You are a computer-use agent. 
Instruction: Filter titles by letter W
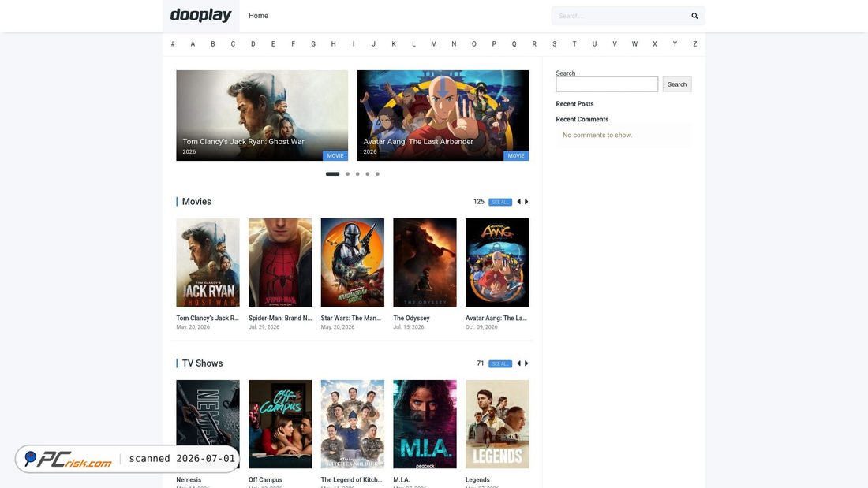pyautogui.click(x=634, y=43)
